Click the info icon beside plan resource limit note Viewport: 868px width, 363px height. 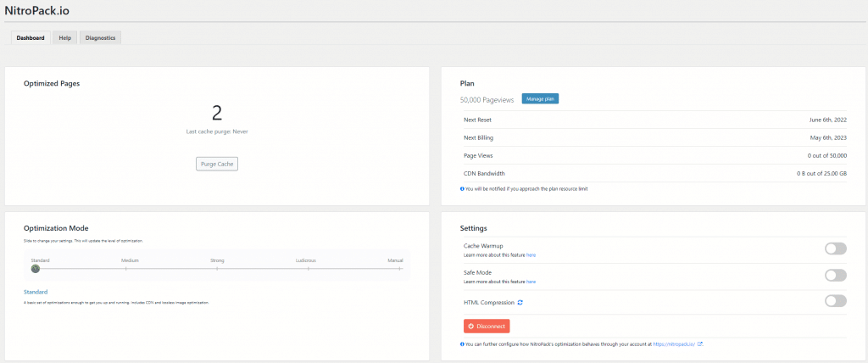(462, 188)
